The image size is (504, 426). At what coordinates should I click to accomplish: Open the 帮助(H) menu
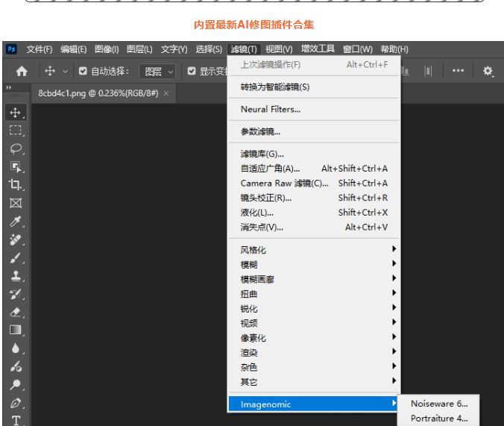coord(394,49)
